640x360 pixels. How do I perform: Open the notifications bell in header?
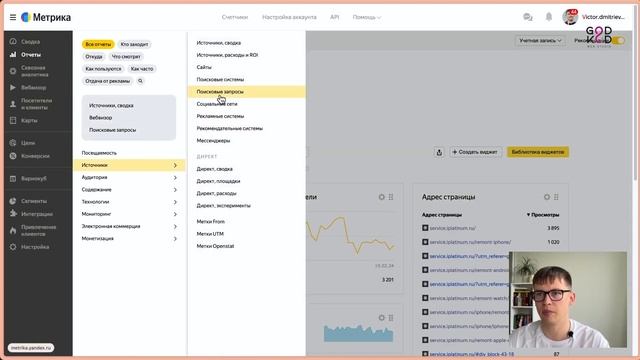coord(549,17)
